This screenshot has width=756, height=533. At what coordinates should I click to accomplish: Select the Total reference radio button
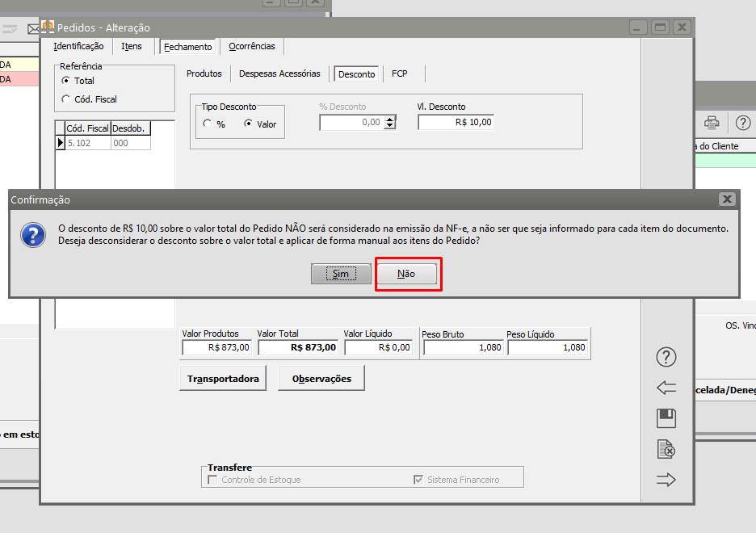66,81
